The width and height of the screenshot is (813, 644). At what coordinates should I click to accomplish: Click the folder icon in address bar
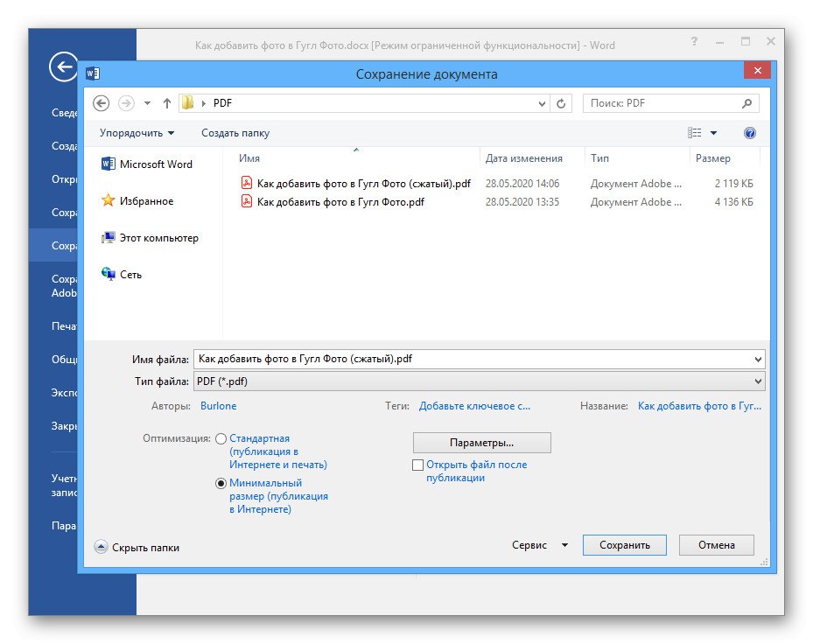coord(187,102)
